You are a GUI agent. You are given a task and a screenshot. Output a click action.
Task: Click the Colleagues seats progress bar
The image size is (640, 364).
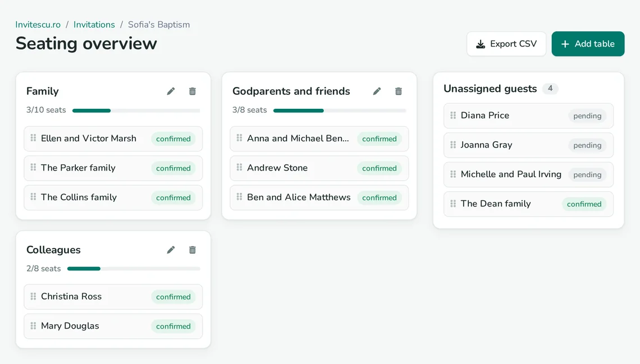point(134,269)
